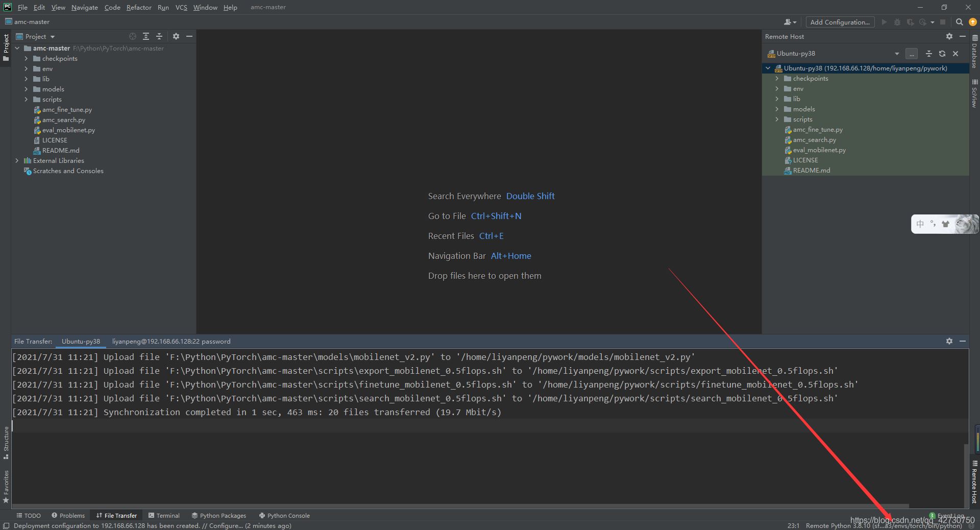Click the Add Configuration button

click(x=840, y=22)
